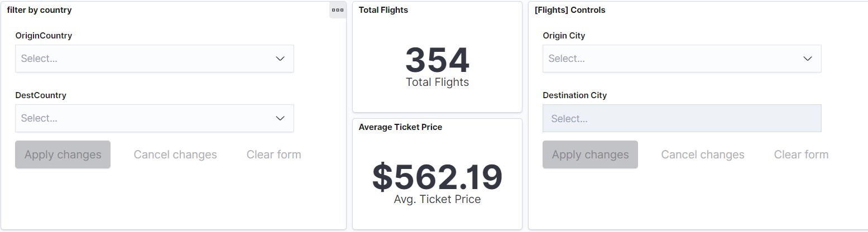Click the OriginCountry dropdown chevron arrow
The width and height of the screenshot is (868, 232).
(x=280, y=59)
